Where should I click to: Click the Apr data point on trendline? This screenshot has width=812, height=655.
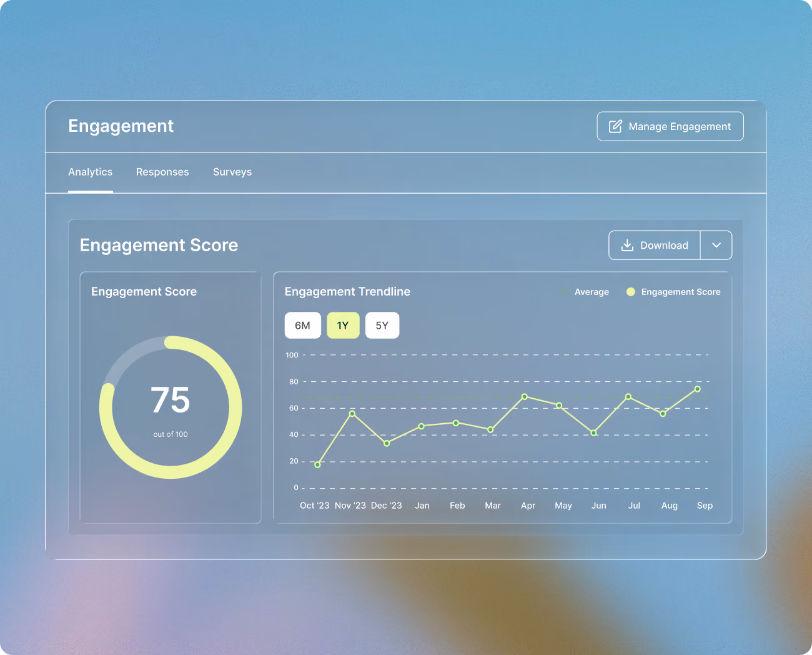[525, 397]
